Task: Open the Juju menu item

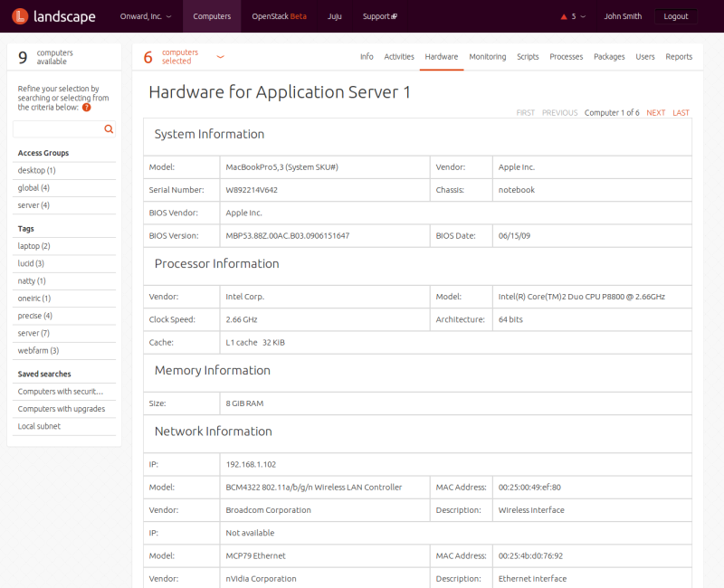Action: coord(334,16)
